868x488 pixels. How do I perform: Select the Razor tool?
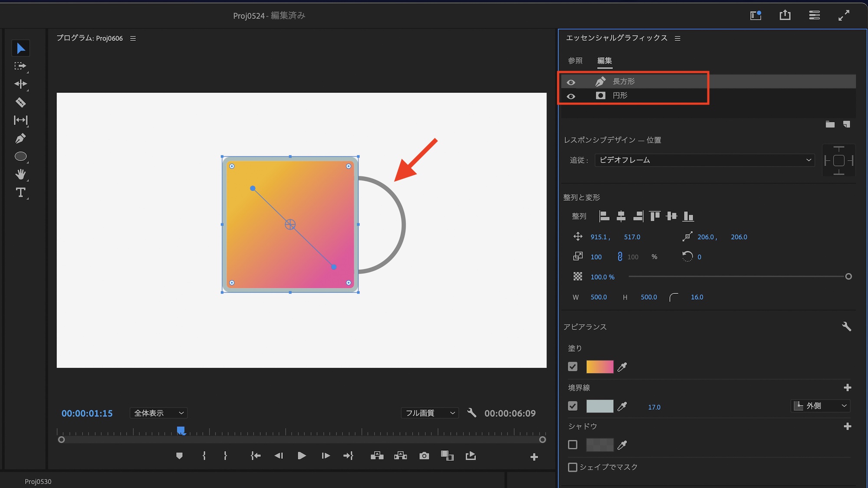point(20,102)
